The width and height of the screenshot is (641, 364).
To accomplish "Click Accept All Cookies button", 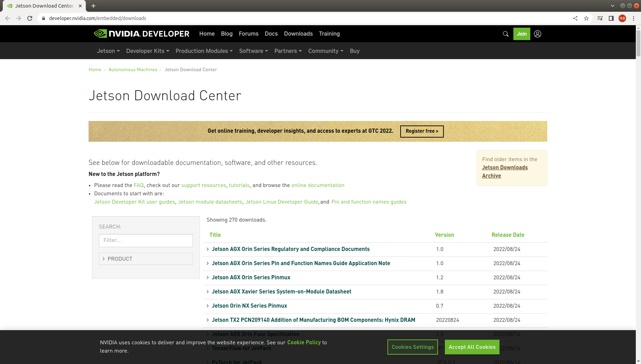I will click(472, 347).
